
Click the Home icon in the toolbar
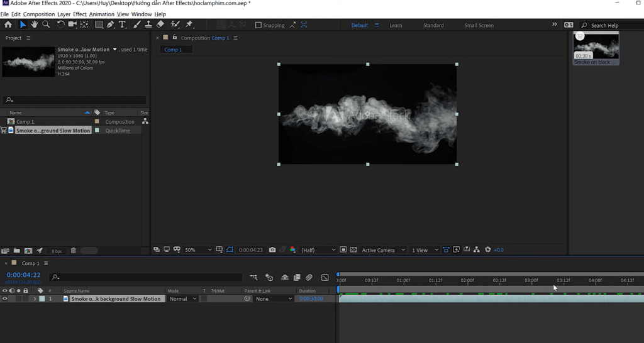[8, 24]
